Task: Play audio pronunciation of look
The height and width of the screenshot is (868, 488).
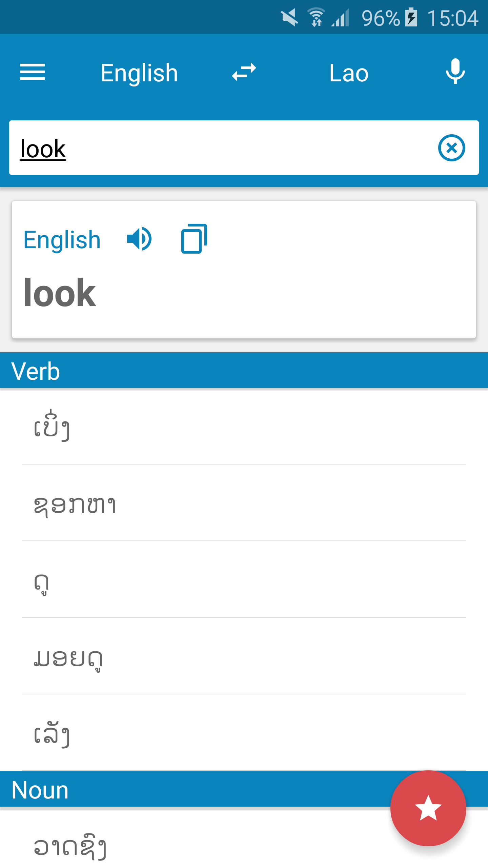Action: click(139, 239)
